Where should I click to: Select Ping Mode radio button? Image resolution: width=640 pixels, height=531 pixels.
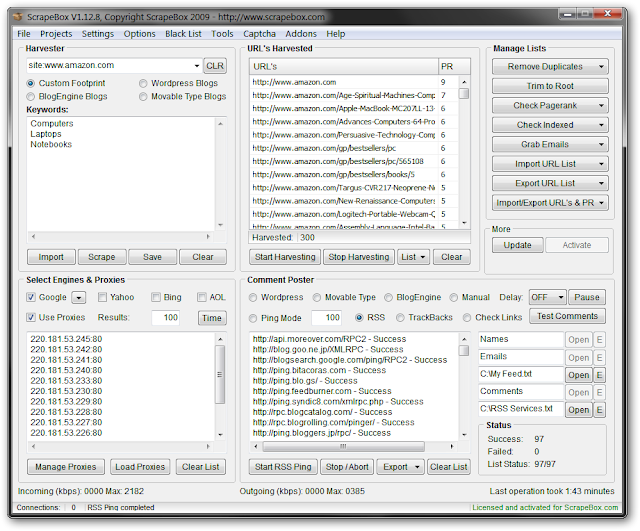coord(253,318)
